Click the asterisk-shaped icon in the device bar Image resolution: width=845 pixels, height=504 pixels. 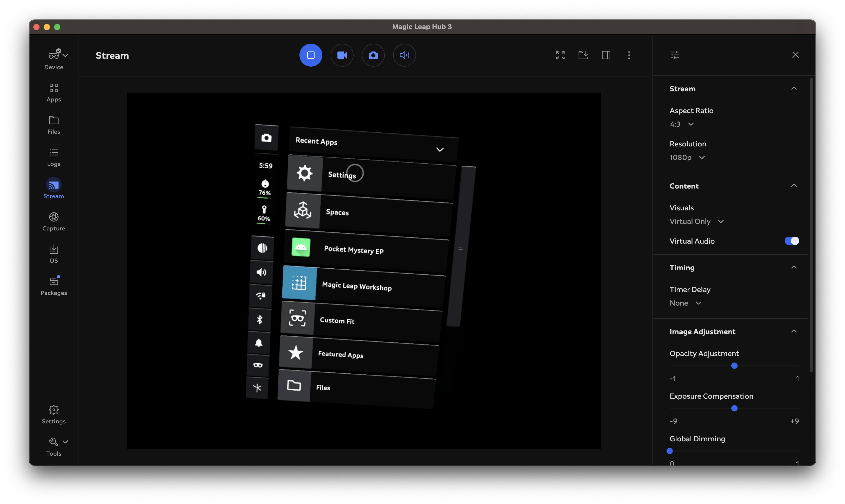(257, 387)
